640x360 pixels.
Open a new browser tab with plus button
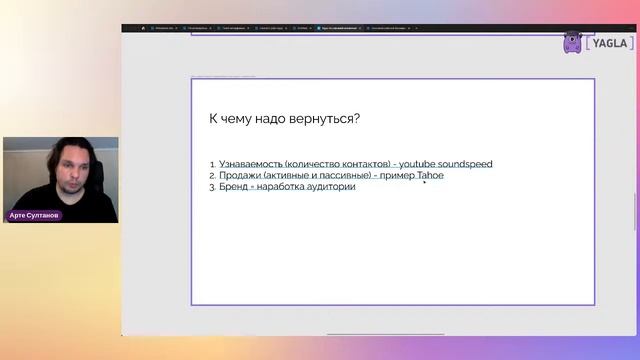pos(416,28)
